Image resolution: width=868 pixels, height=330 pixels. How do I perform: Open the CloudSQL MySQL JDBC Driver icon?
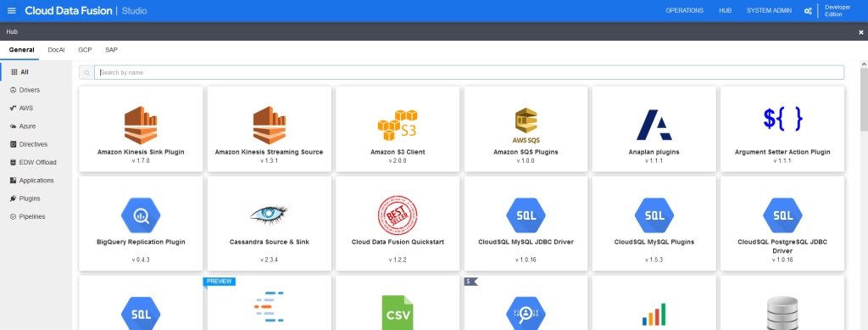526,215
